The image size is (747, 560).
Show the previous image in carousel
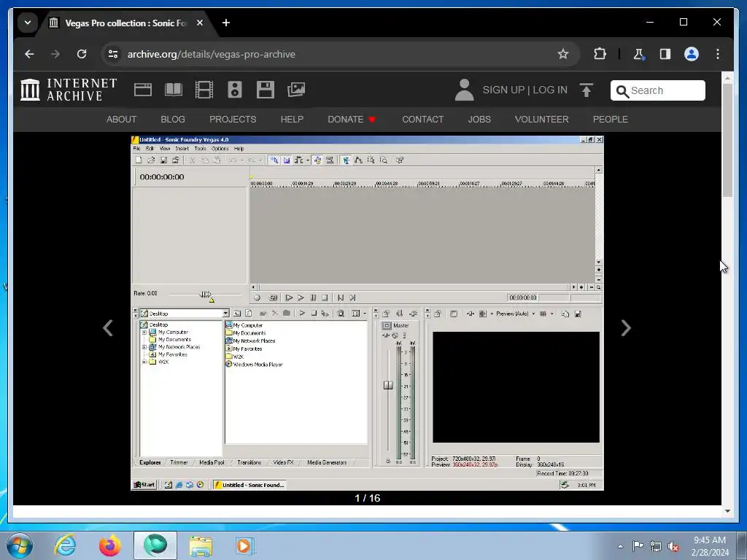[108, 327]
